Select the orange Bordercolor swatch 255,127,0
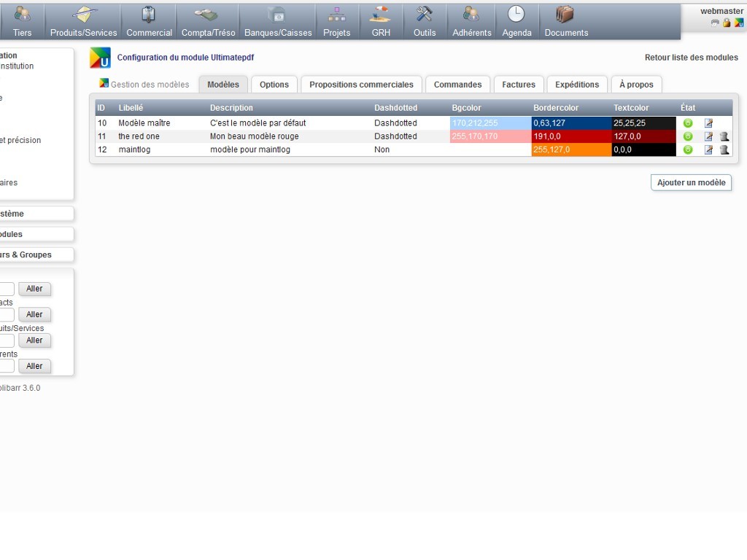This screenshot has width=747, height=560. pos(571,149)
